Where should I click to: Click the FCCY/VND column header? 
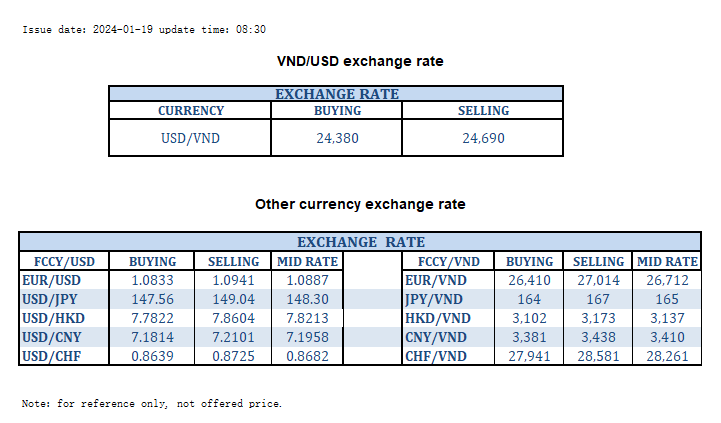tap(446, 262)
